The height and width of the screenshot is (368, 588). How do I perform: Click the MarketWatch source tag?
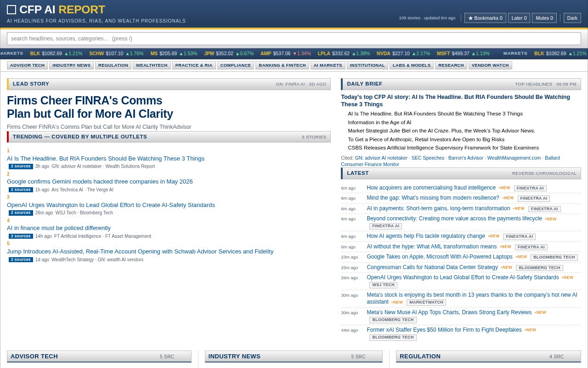pos(426,303)
